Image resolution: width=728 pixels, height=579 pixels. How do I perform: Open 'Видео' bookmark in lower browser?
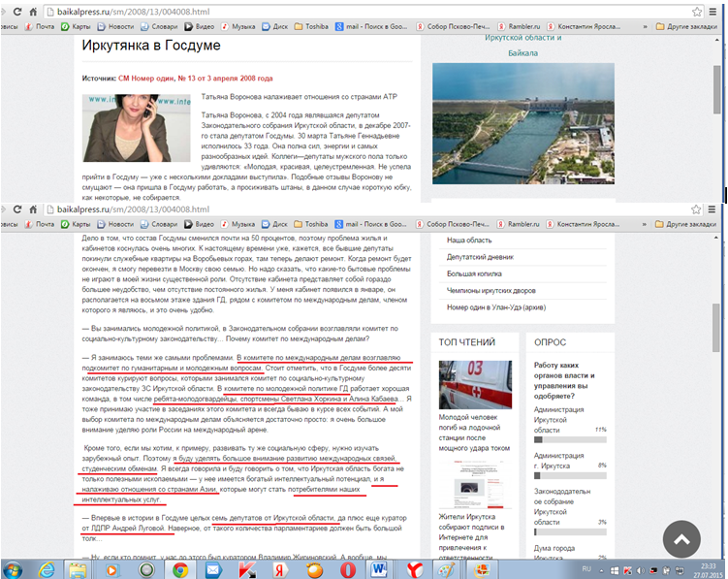(x=199, y=224)
